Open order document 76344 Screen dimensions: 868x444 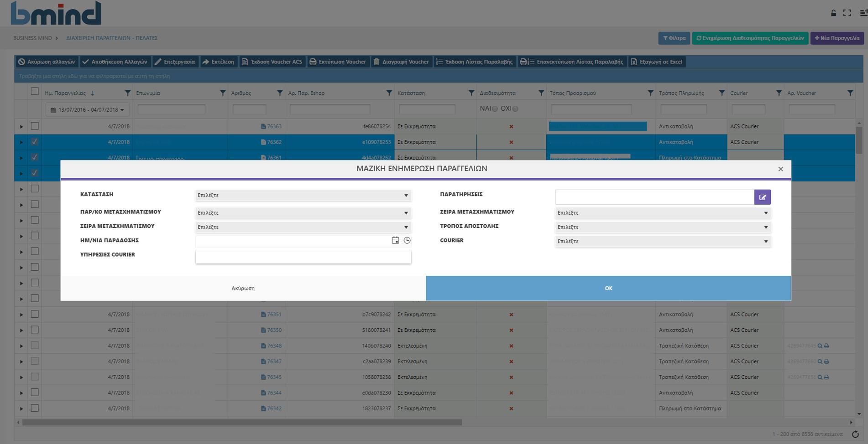click(271, 392)
